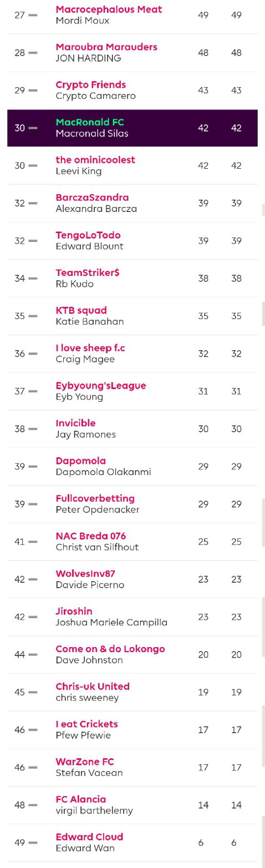This screenshot has width=265, height=868.
Task: Click the dash icon beside NAC Breda 076
Action: pyautogui.click(x=33, y=542)
